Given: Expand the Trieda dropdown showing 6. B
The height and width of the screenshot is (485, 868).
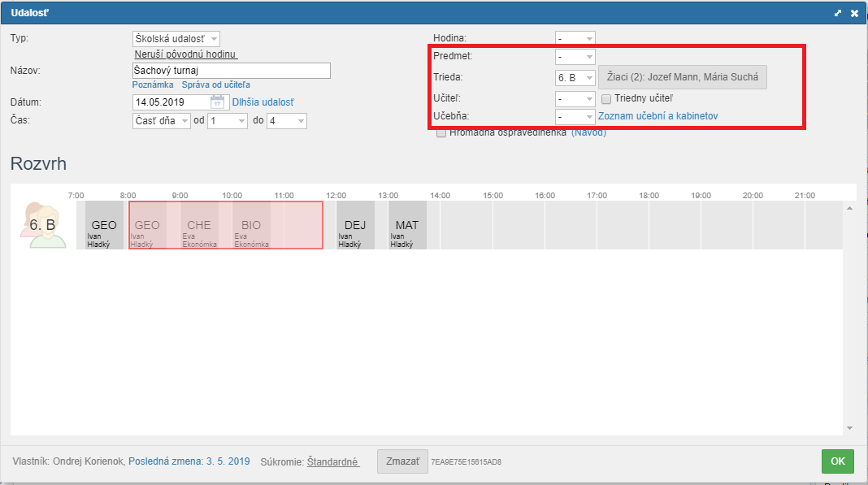Looking at the screenshot, I should tap(575, 78).
